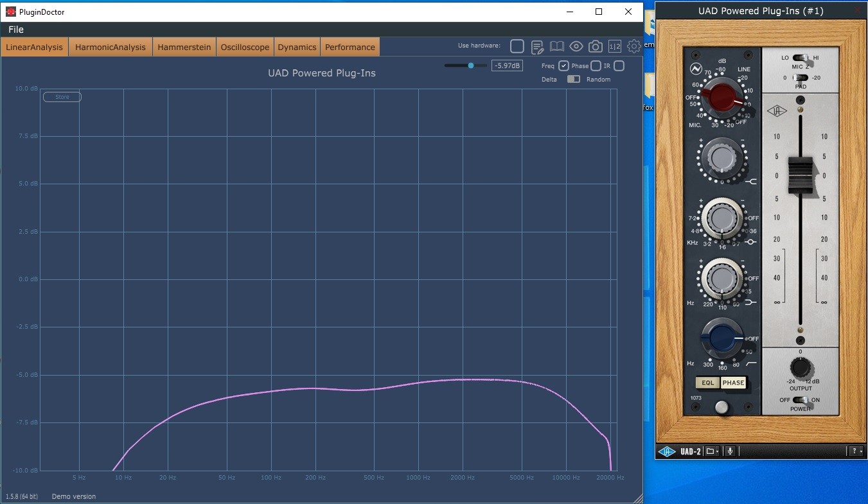This screenshot has width=868, height=504.
Task: Take a snapshot with the camera icon
Action: pos(596,47)
